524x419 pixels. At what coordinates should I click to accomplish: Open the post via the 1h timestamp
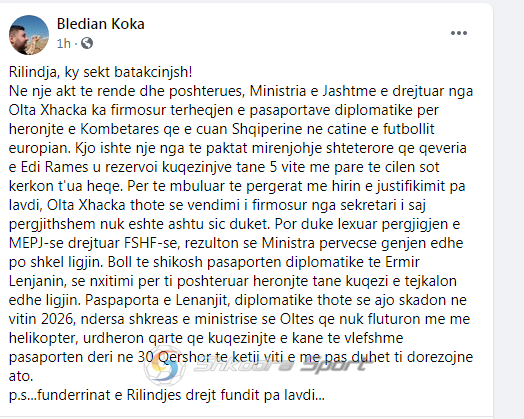click(63, 43)
